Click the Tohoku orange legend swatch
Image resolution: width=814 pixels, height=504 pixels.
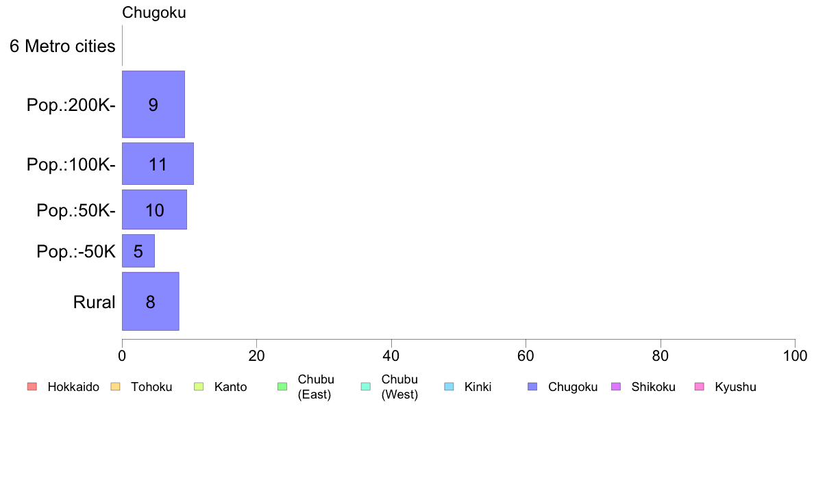115,387
